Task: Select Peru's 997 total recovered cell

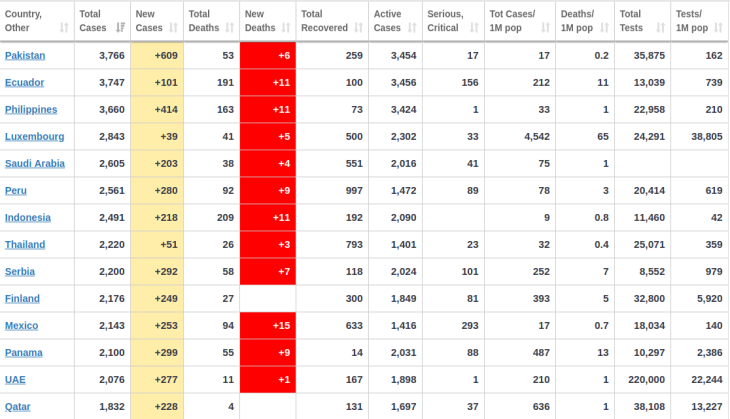Action: click(x=332, y=190)
